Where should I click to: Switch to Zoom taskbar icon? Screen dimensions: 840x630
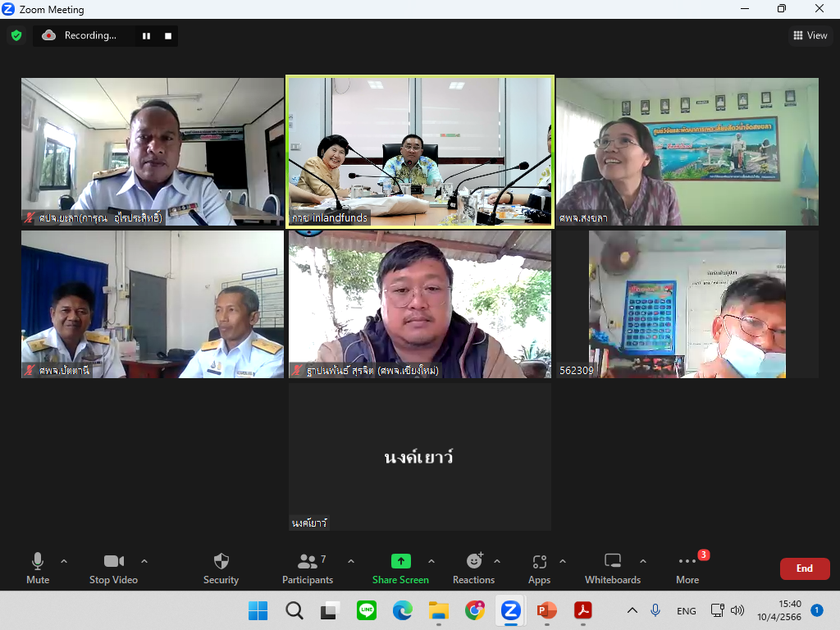tap(510, 610)
